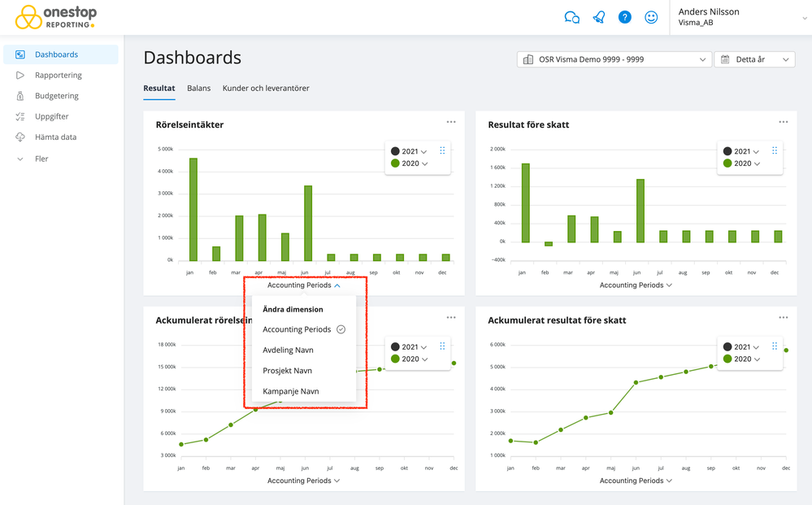The height and width of the screenshot is (505, 812).
Task: Switch to Kunder och leverantörer tab
Action: [x=266, y=88]
